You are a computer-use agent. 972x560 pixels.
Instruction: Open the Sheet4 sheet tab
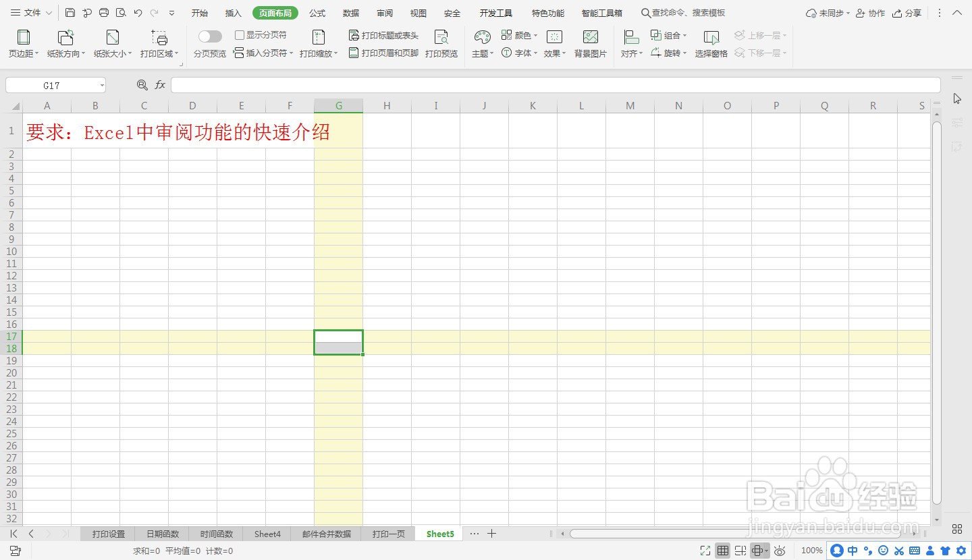(267, 534)
